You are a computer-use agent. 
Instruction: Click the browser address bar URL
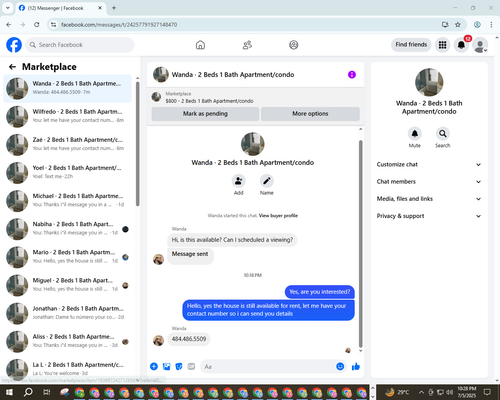coord(119,25)
